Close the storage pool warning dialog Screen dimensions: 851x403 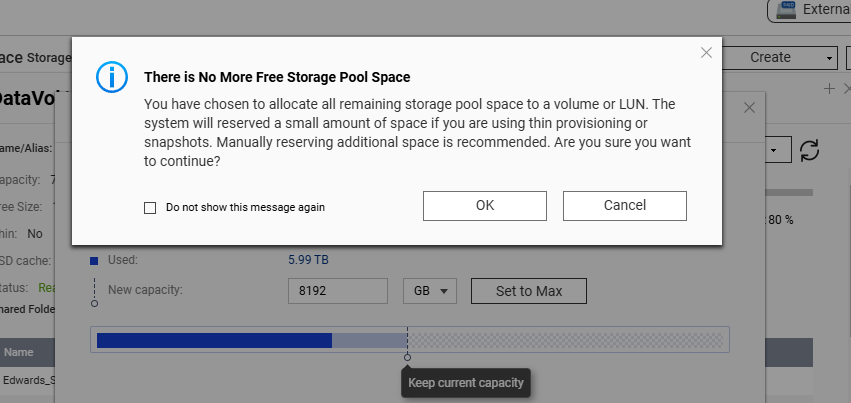tap(706, 53)
